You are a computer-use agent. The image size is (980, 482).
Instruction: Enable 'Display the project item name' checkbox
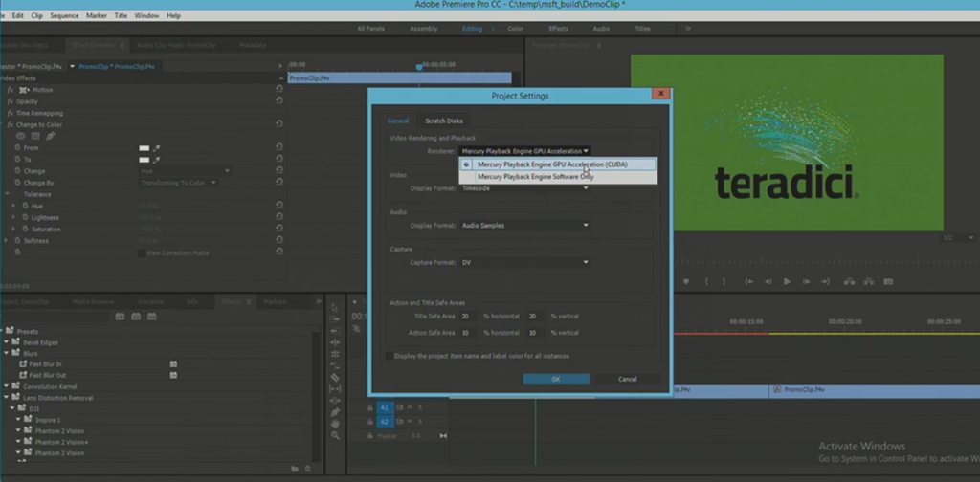(389, 356)
